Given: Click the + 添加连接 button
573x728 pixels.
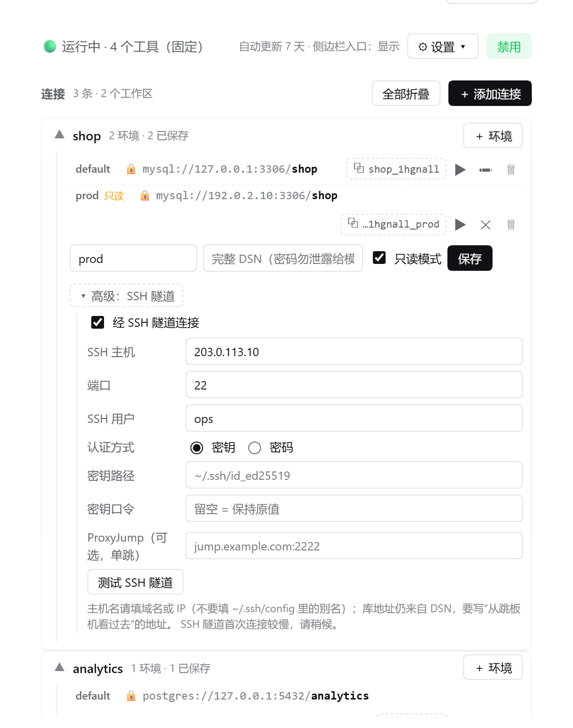Looking at the screenshot, I should click(x=490, y=94).
